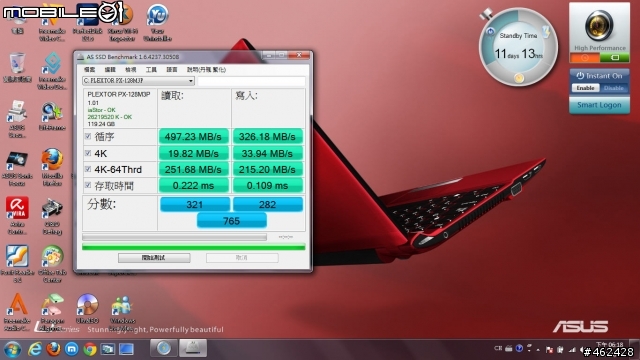Viewport: 640px width, 360px height.
Task: Show hidden system tray icons
Action: (538, 350)
